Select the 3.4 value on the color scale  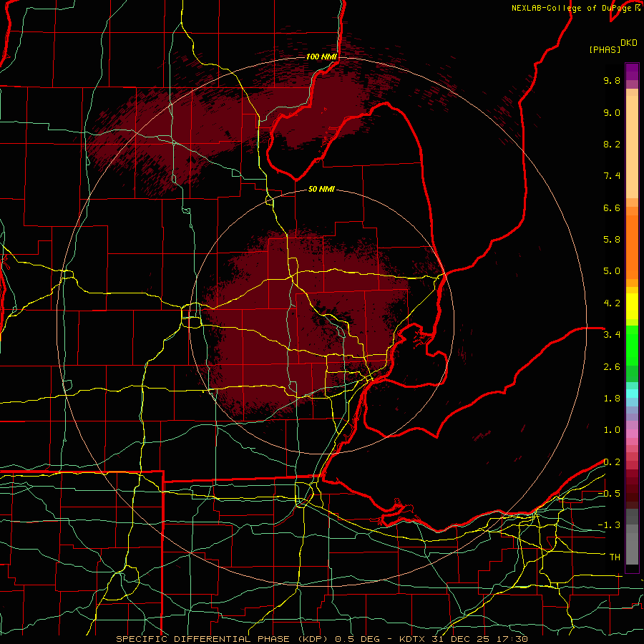pyautogui.click(x=612, y=335)
